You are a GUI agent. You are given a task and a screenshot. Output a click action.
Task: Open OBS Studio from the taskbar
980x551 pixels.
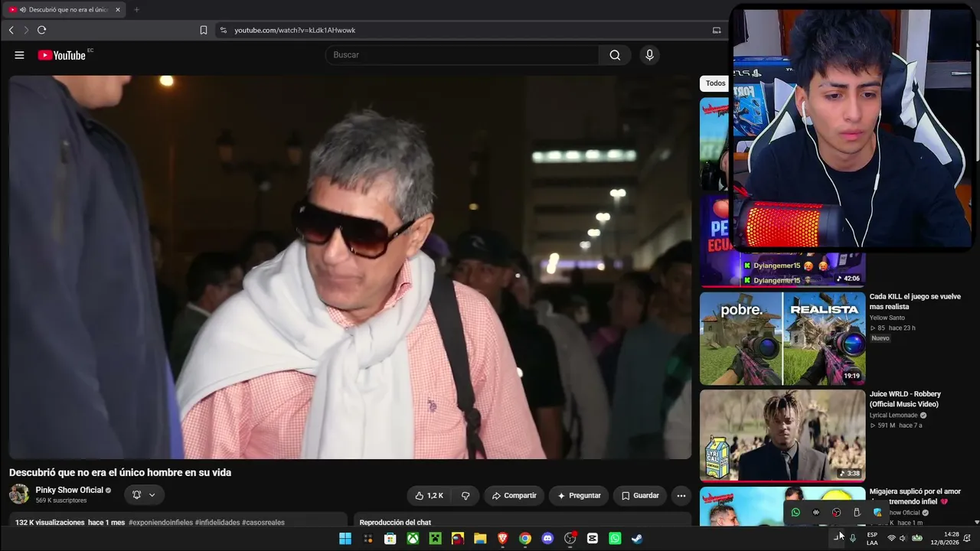(570, 539)
